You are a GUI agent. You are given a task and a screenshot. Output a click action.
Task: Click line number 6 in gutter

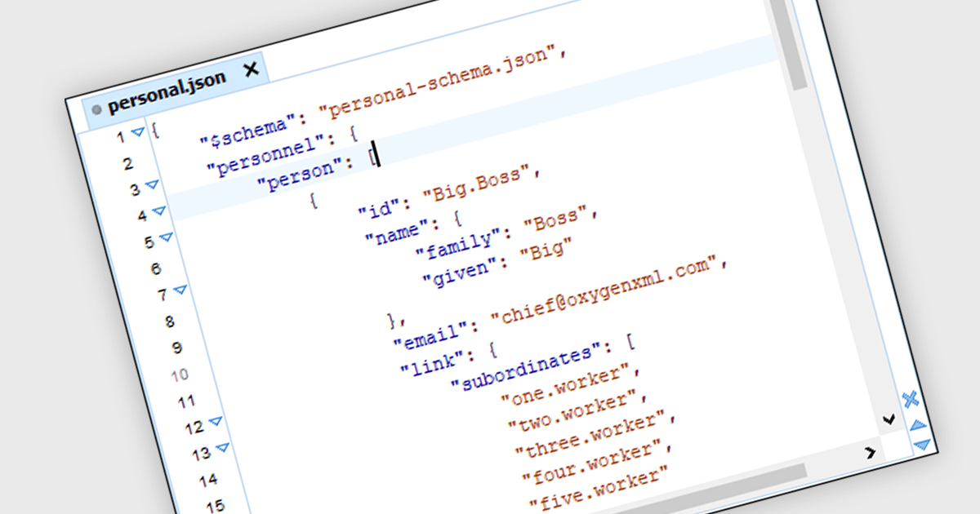(156, 268)
